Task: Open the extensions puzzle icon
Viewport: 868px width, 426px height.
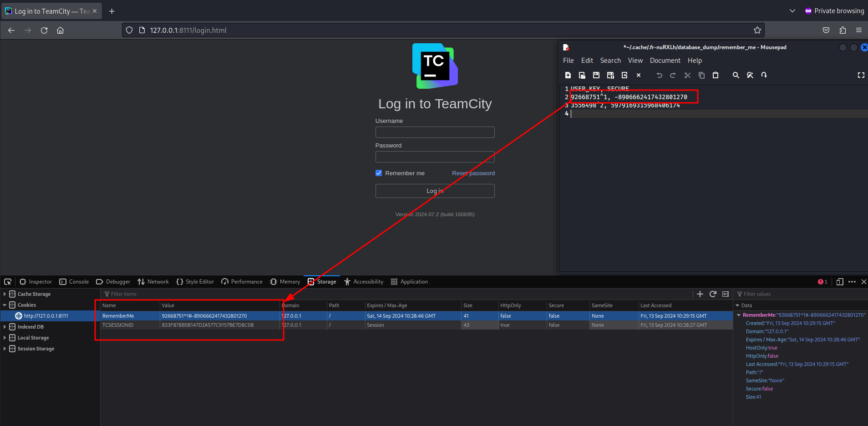Action: [x=843, y=30]
